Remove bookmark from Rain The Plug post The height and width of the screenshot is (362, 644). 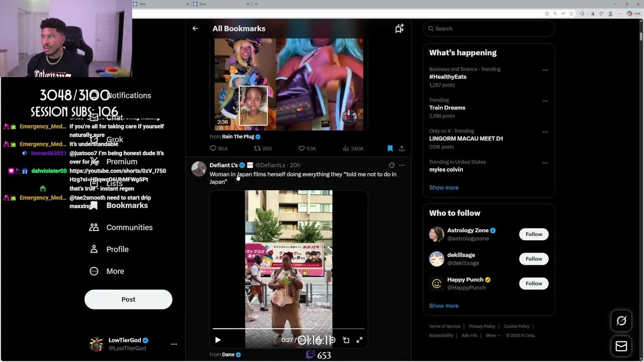tap(390, 148)
